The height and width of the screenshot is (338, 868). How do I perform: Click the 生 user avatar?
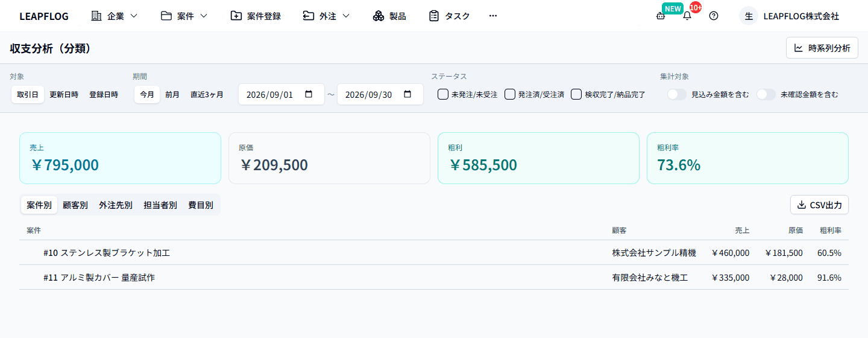749,16
